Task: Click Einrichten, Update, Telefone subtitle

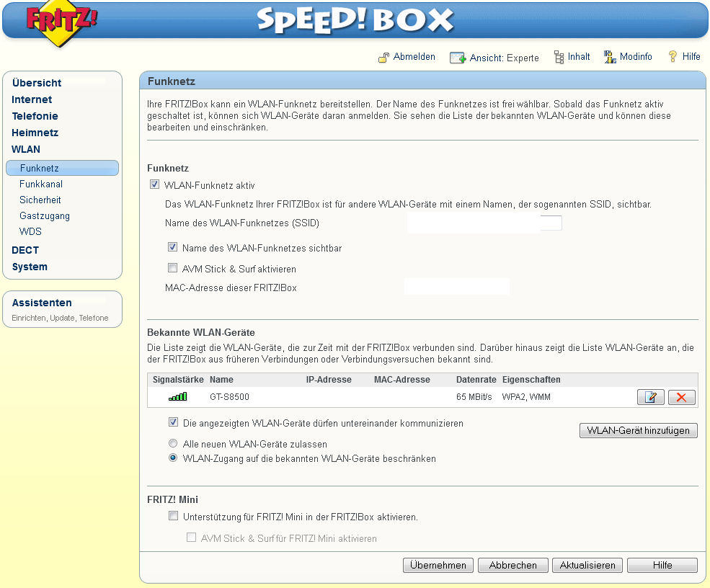Action: click(x=60, y=318)
